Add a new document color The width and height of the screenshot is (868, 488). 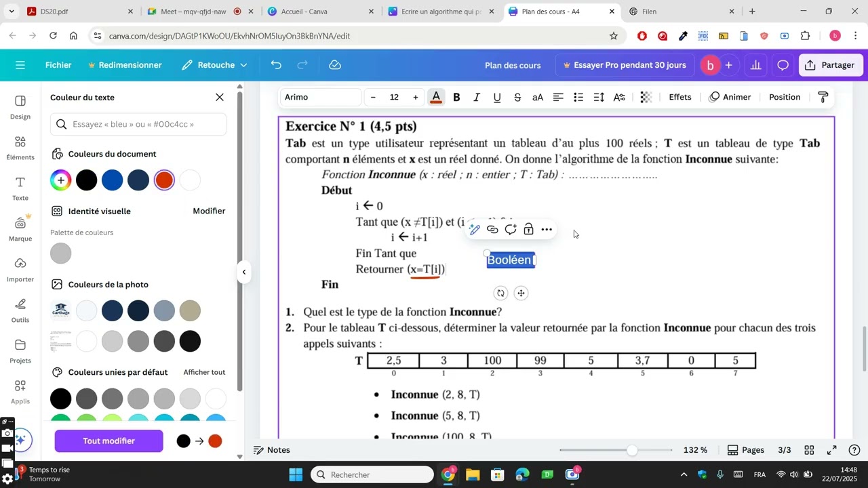coord(61,180)
